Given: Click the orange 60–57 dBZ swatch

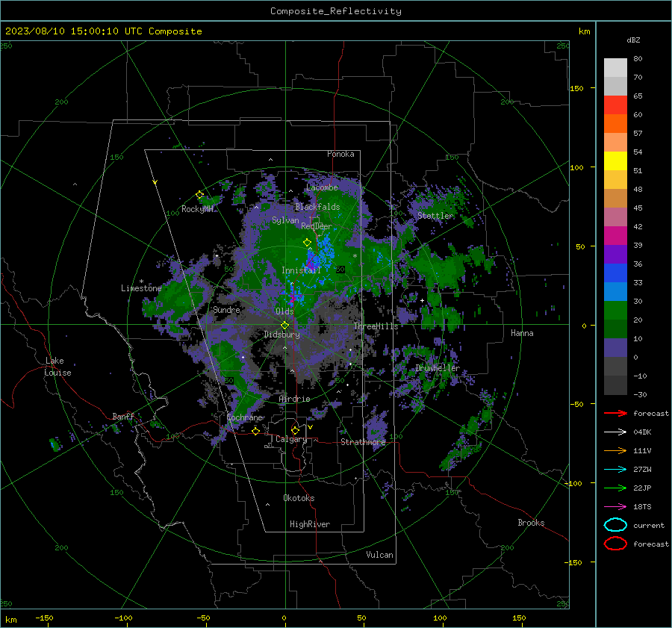Looking at the screenshot, I should [615, 124].
